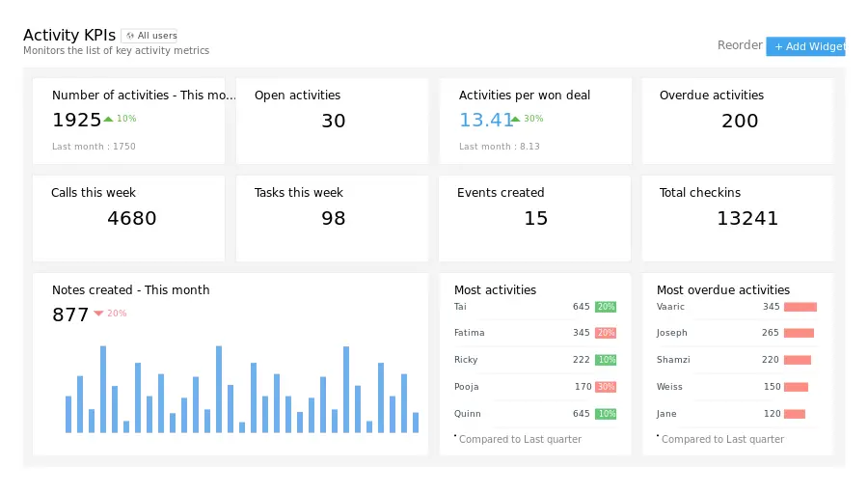Image resolution: width=868 pixels, height=492 pixels.
Task: Click Jane's red overdue bar
Action: (x=795, y=414)
